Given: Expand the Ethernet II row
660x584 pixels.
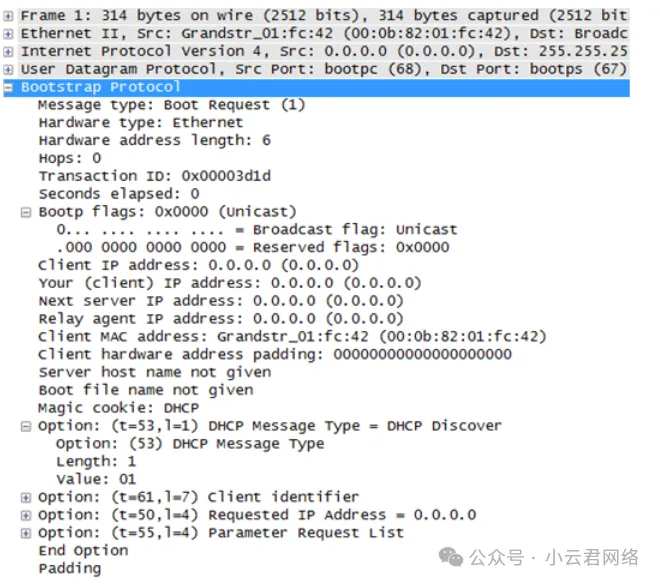Looking at the screenshot, I should coord(9,33).
